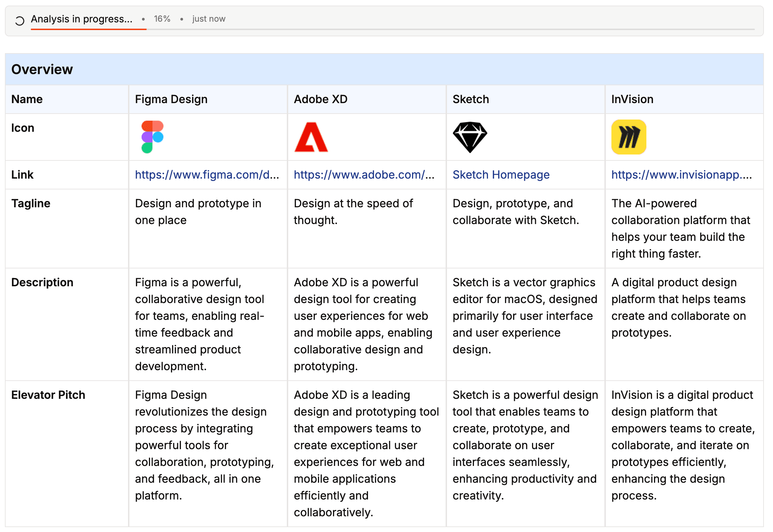773x532 pixels.
Task: Select the InVision column header
Action: pyautogui.click(x=632, y=99)
